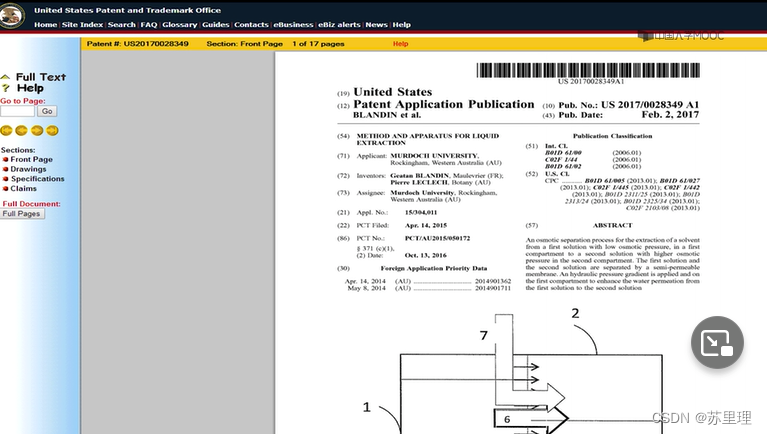Click the Foreign Application Priority Data heading
Screen dimensions: 767x434
(433, 268)
